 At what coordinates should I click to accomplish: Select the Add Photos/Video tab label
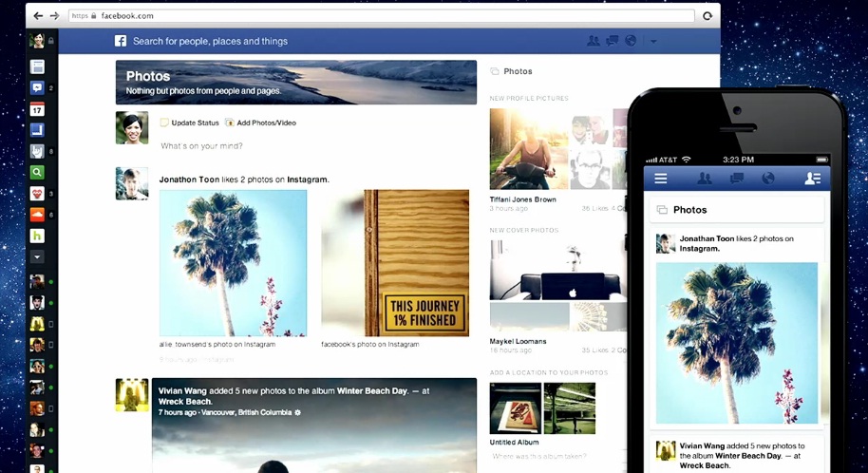tap(266, 123)
